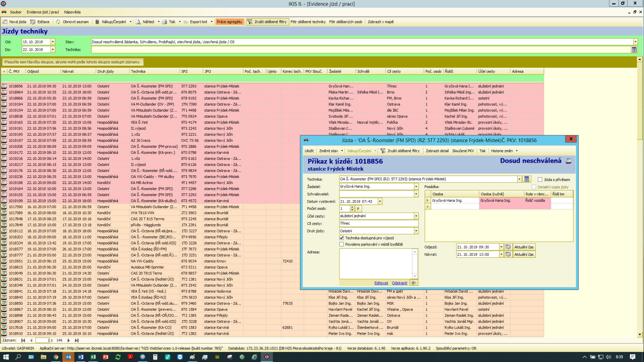
Task: Click the edit icon next to Návrat time
Action: (508, 254)
